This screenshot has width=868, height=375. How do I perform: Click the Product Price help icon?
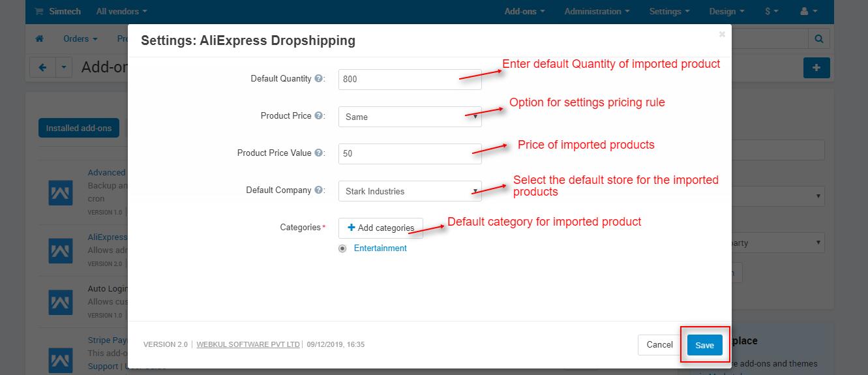click(x=319, y=116)
